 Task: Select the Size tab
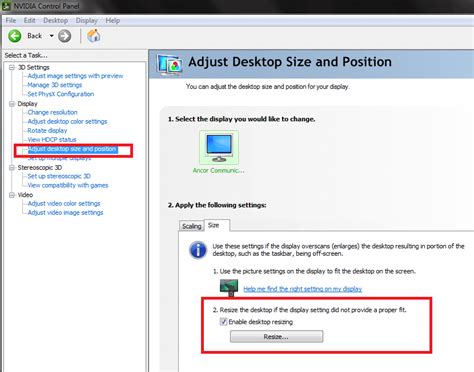click(x=217, y=225)
